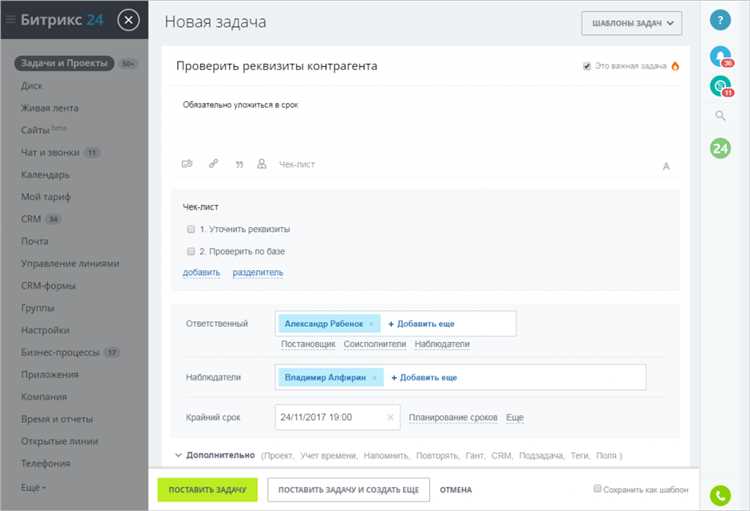This screenshot has height=511, width=750.
Task: Click 'Чек-лист' in editor toolbar
Action: point(297,164)
